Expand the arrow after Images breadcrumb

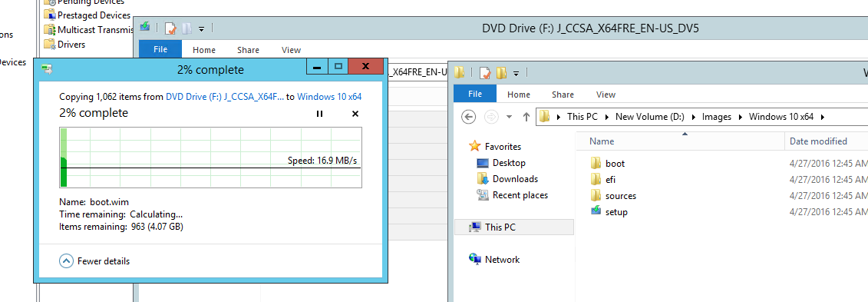pos(741,117)
